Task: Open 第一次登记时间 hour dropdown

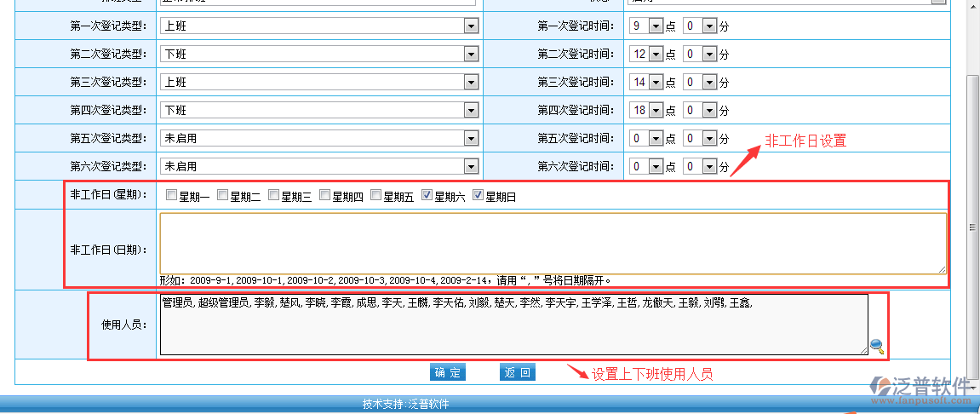Action: [645, 26]
